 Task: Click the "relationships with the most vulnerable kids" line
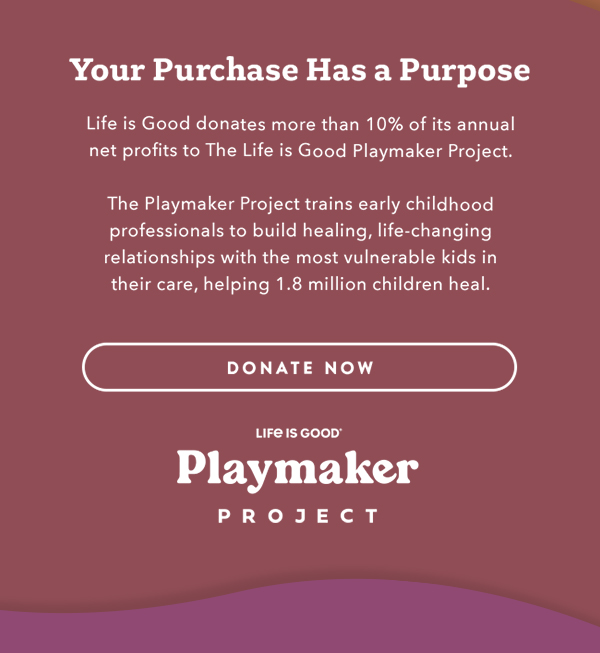pos(300,257)
